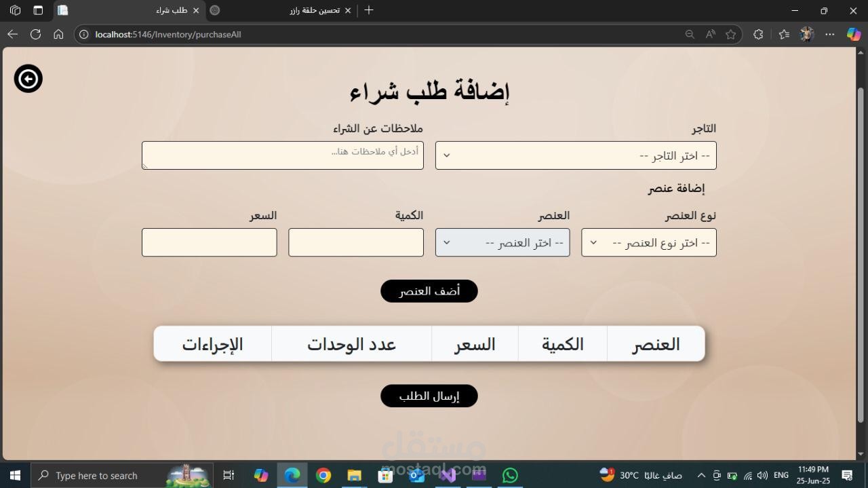Click the read aloud icon in address bar
The image size is (868, 488).
point(710,34)
